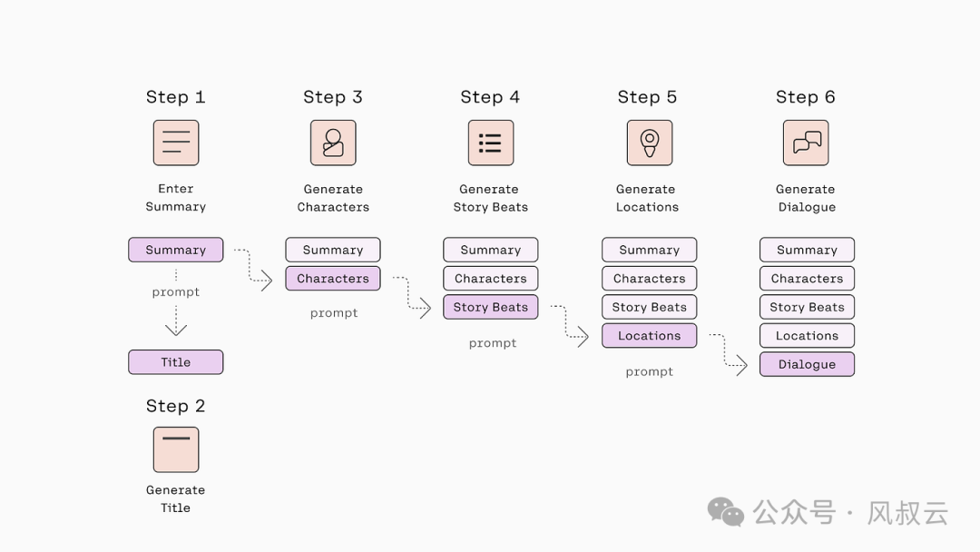This screenshot has height=552, width=980.
Task: Select the Generate Characters person icon
Action: (x=333, y=143)
